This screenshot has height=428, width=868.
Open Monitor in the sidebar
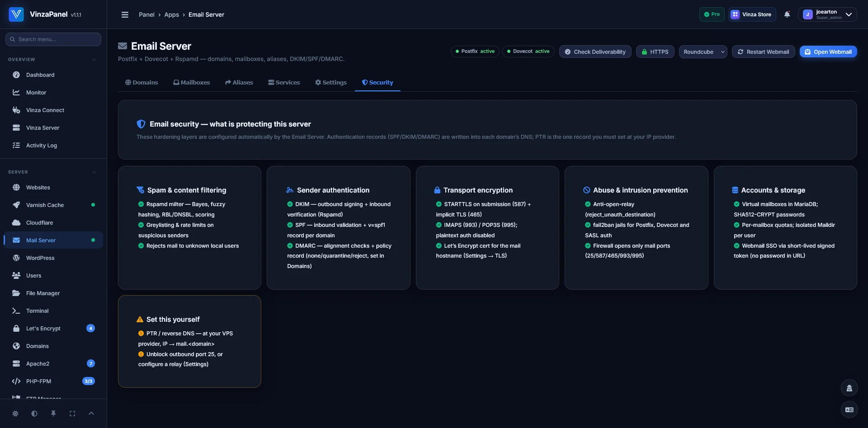point(53,93)
